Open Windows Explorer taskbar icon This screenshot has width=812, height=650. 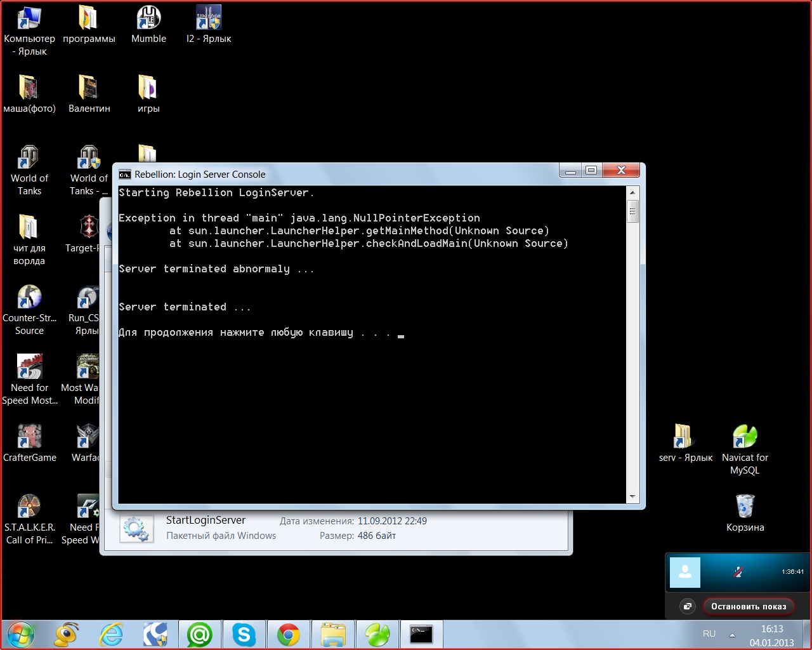coord(333,634)
